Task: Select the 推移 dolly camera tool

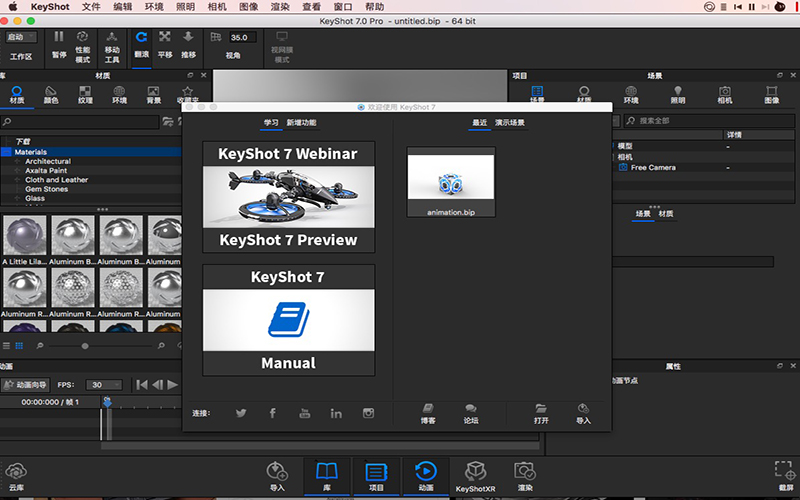Action: click(188, 45)
